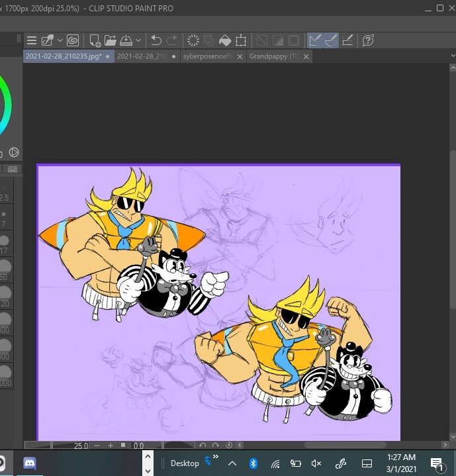This screenshot has height=476, width=456.
Task: Click the Clear (burst) icon
Action: pyautogui.click(x=193, y=40)
